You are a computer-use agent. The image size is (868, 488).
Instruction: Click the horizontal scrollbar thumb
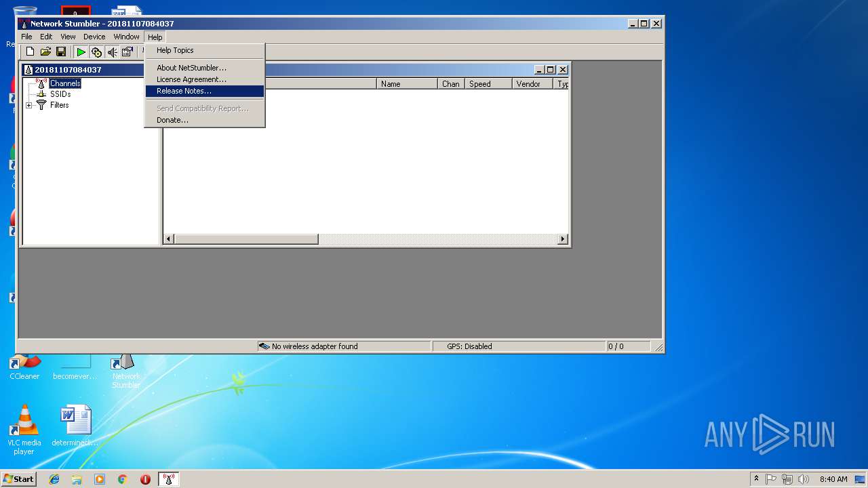[x=246, y=239]
